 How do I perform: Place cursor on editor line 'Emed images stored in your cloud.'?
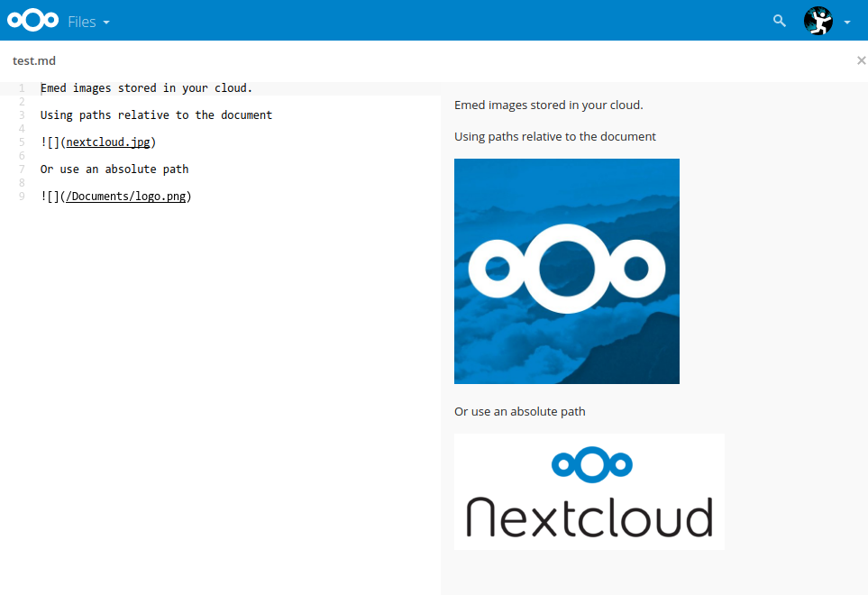point(146,88)
